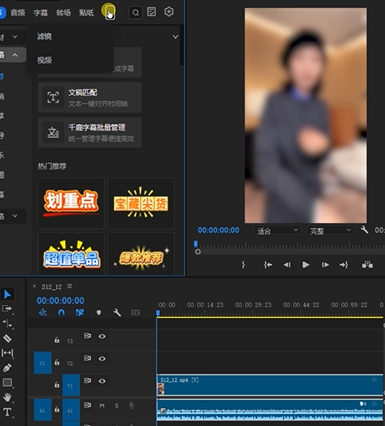This screenshot has height=426, width=385.
Task: Toggle sync lock on V3 track
Action: pos(87,336)
